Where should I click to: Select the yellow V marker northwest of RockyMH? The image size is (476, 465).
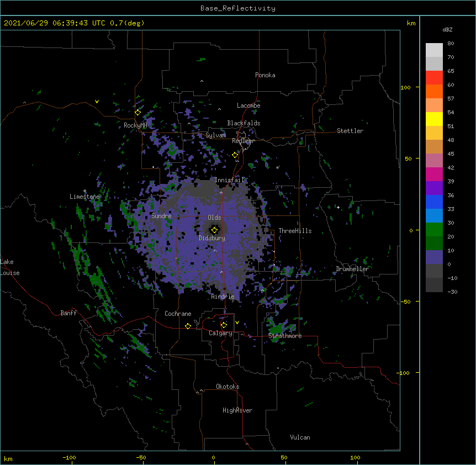[97, 102]
